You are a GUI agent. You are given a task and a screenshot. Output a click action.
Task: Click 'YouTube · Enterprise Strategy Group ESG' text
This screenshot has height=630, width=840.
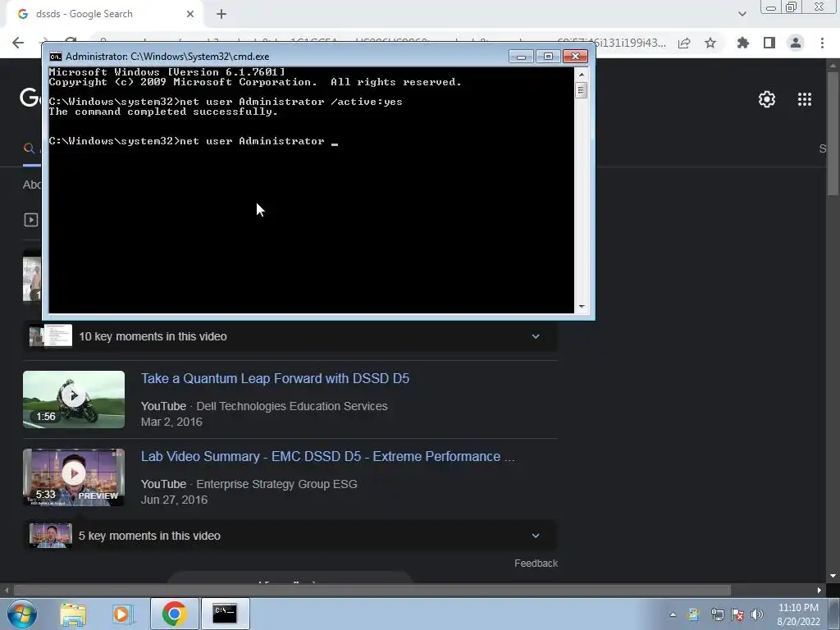coord(249,484)
